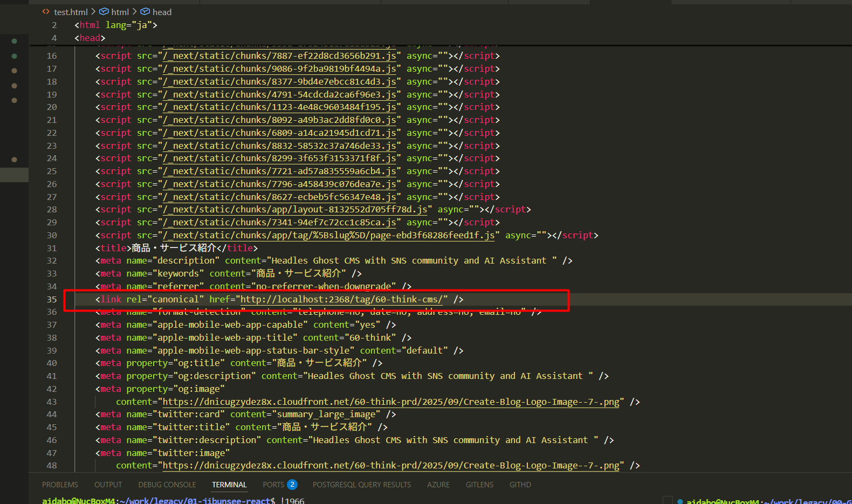This screenshot has height=504, width=852.
Task: Click the canonical localhost:2368 href link
Action: [x=341, y=299]
